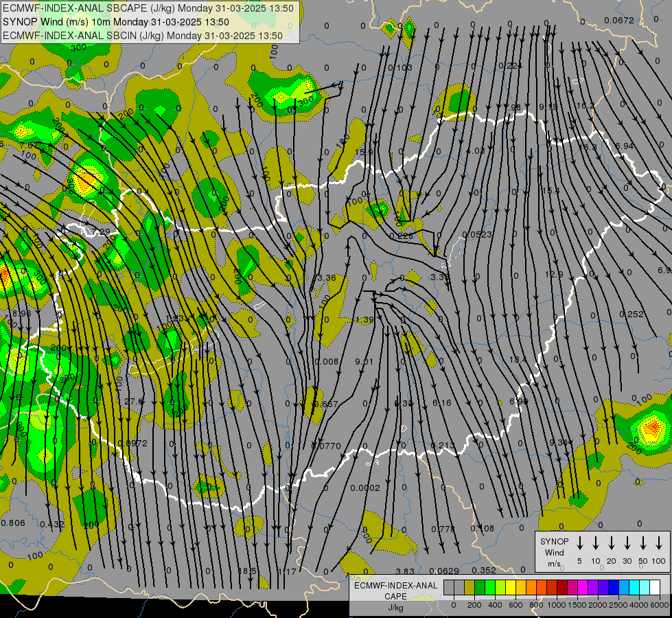Click the SBCIN title line in the header box

click(x=143, y=36)
